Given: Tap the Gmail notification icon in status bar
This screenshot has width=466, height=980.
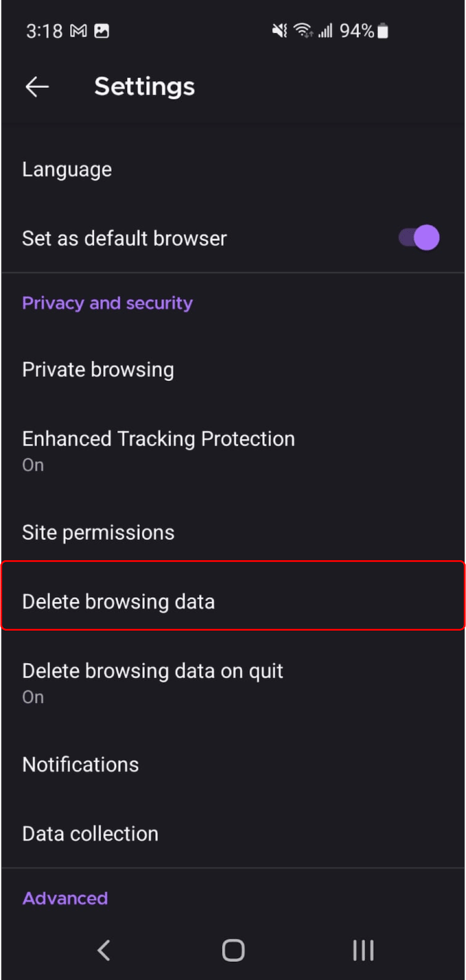Looking at the screenshot, I should (79, 31).
